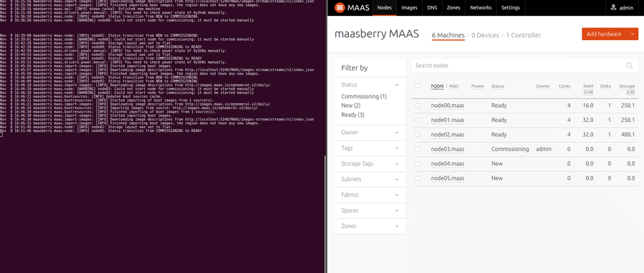Open the Settings tab
Viewport: 644px width, 273px height.
(x=511, y=8)
